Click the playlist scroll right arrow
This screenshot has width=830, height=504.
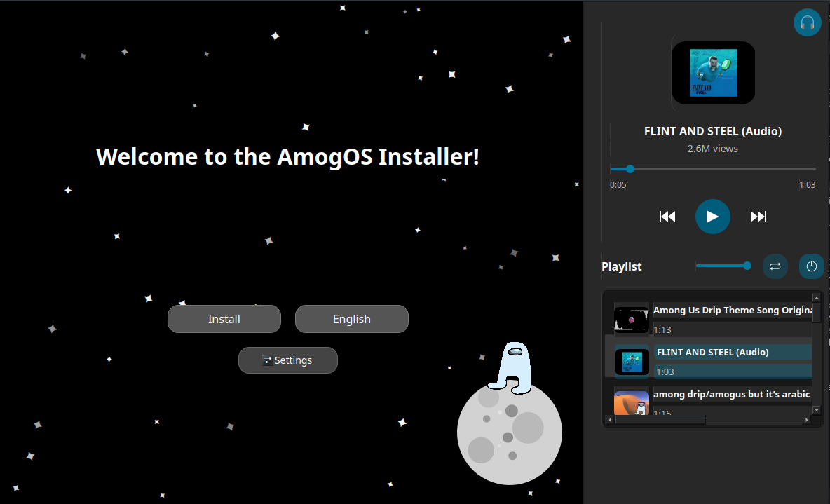click(806, 420)
